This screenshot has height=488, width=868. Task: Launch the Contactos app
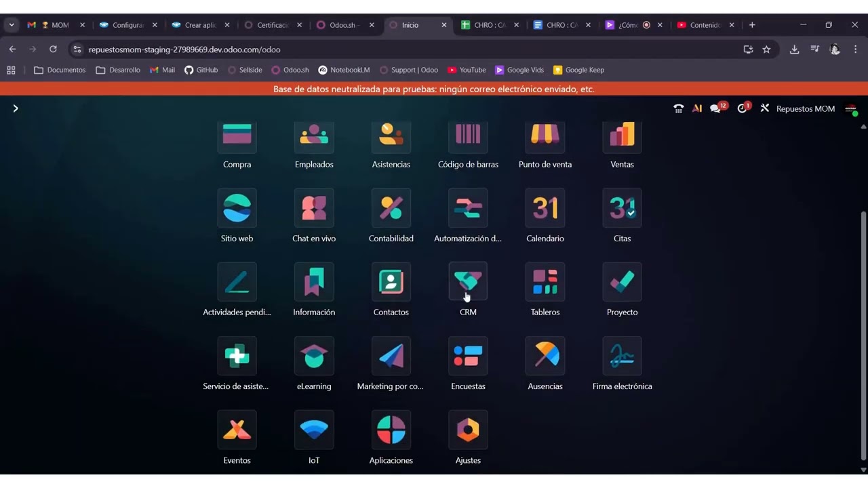(391, 281)
